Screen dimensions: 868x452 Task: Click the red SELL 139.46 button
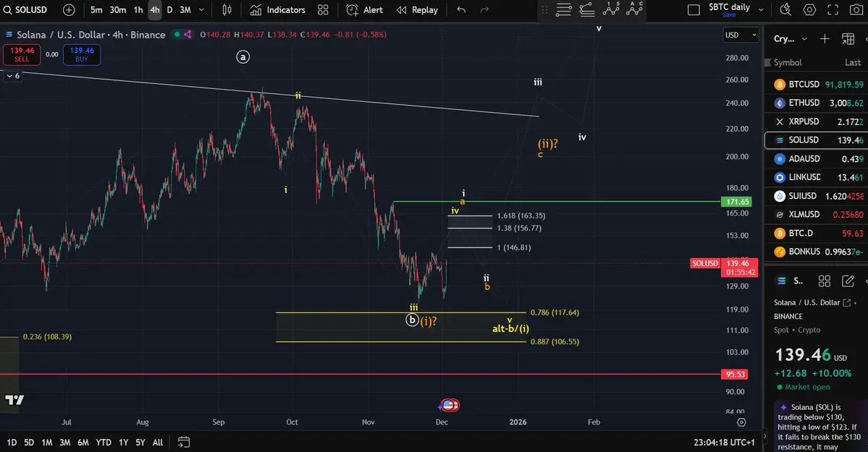coord(22,55)
